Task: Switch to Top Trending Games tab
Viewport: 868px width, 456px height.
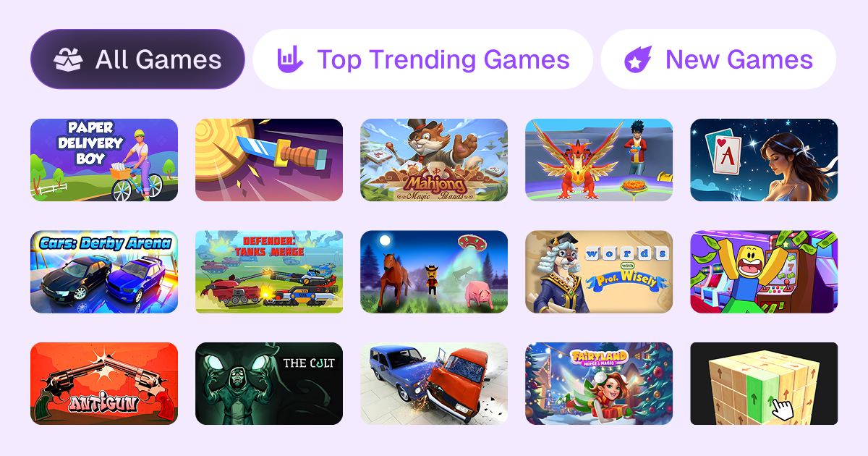Action: 422,59
